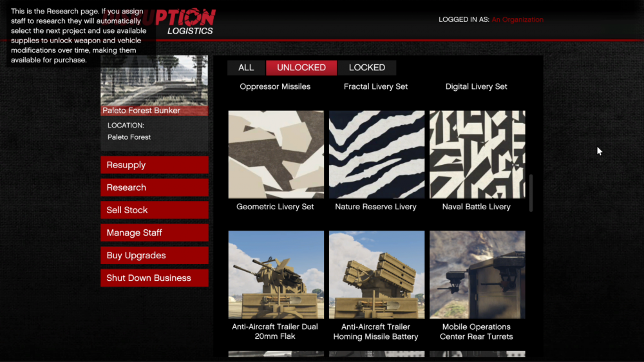The height and width of the screenshot is (362, 644).
Task: Select the Nature Reserve Livery thumbnail
Action: click(x=377, y=155)
